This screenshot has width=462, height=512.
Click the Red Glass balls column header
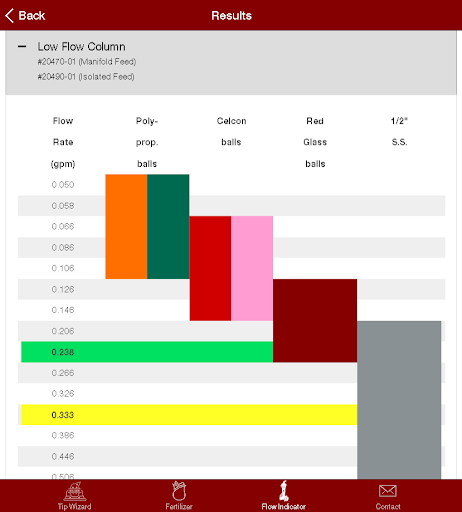[x=315, y=143]
